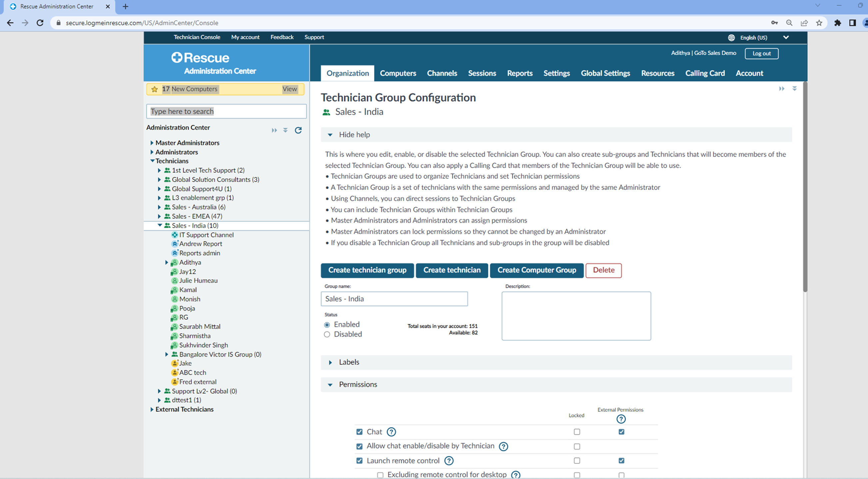Viewport: 868px width, 479px height.
Task: Click the Rescue logo plus icon
Action: 177,57
